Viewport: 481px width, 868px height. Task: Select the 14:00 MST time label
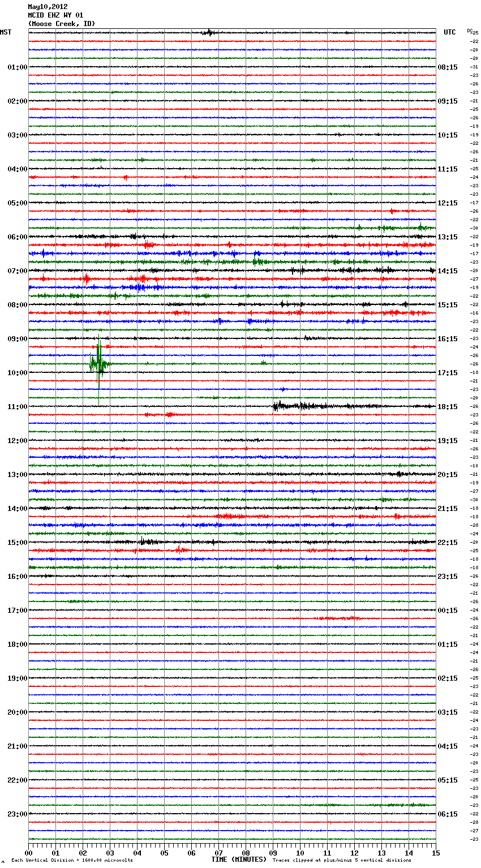[18, 509]
